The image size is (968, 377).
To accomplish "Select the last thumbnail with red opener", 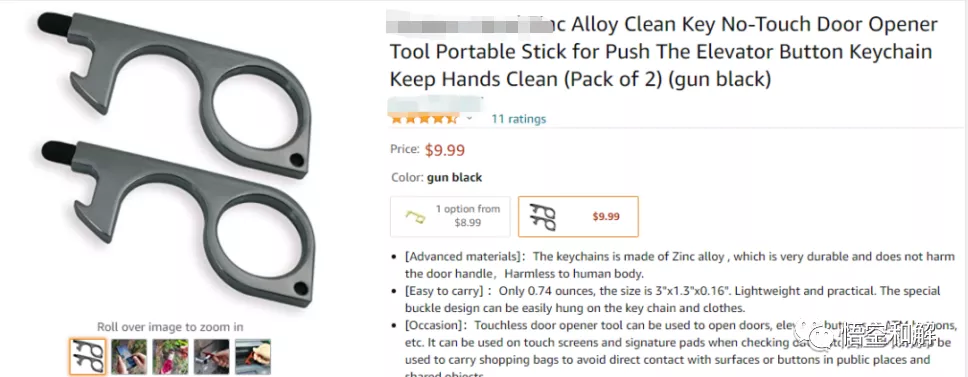I will [x=253, y=357].
